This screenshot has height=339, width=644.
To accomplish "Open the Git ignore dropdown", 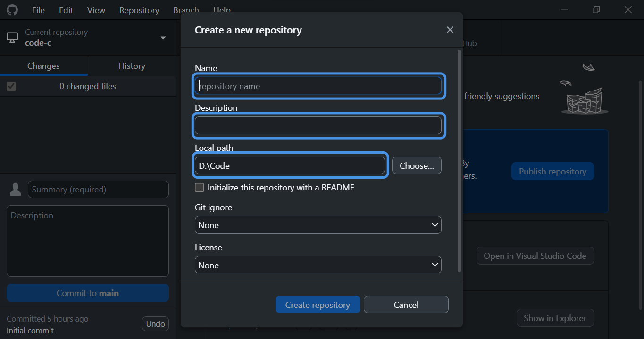I will pos(318,225).
